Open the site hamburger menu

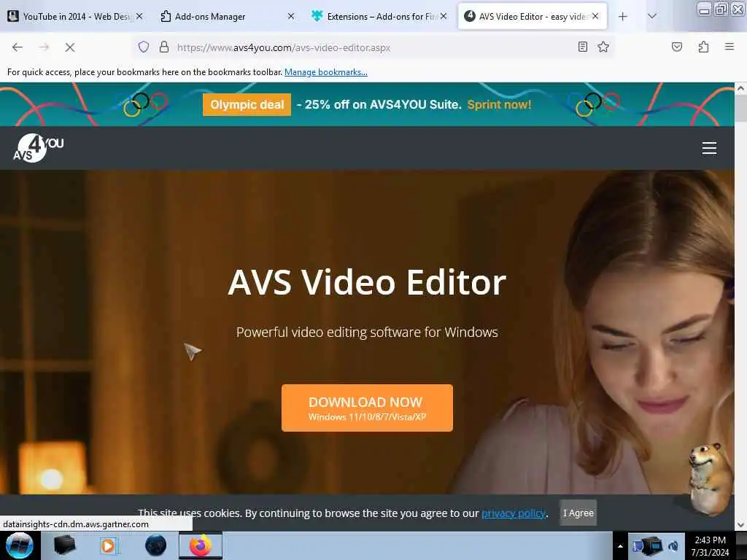[x=709, y=148]
